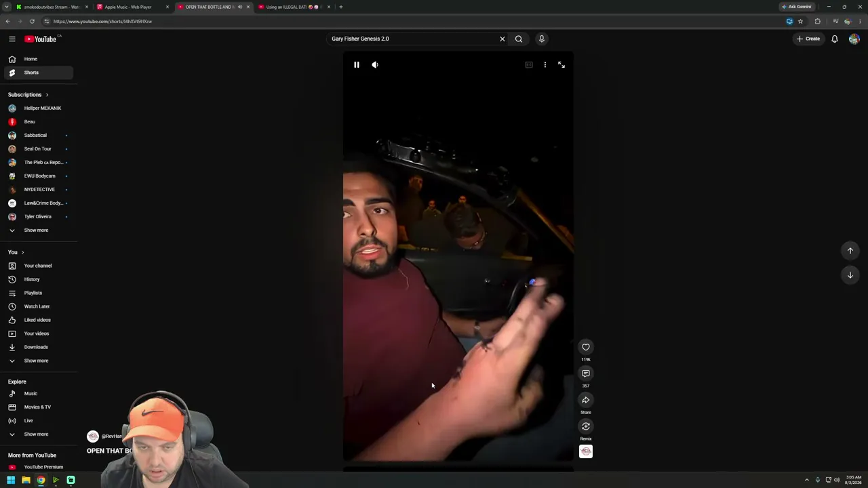Mute the OPEN THAT BOTTLE tab audio
The height and width of the screenshot is (488, 868).
pos(239,7)
